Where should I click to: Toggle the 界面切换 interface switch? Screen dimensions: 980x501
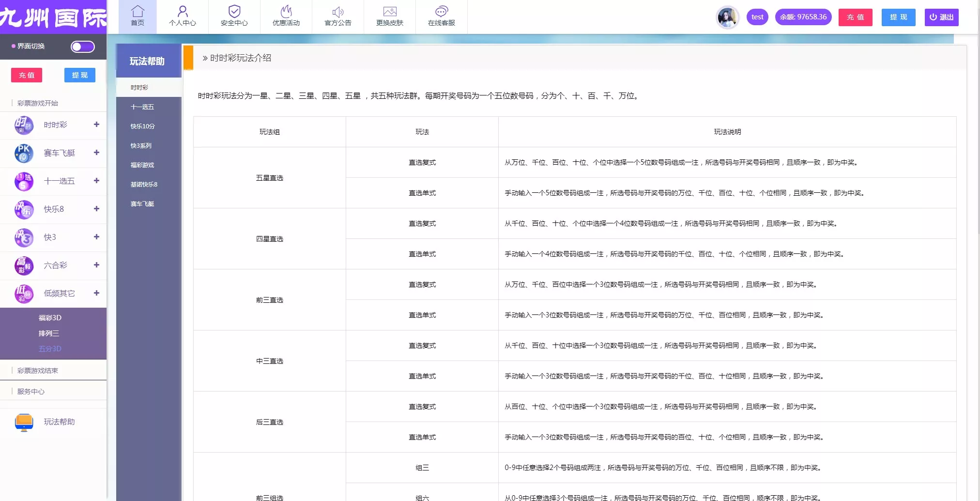click(82, 47)
